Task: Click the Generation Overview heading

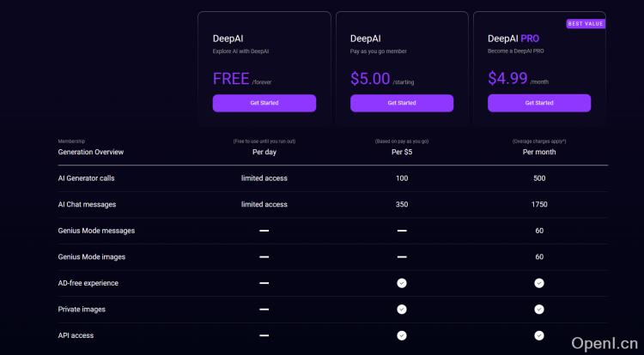Action: pos(91,152)
